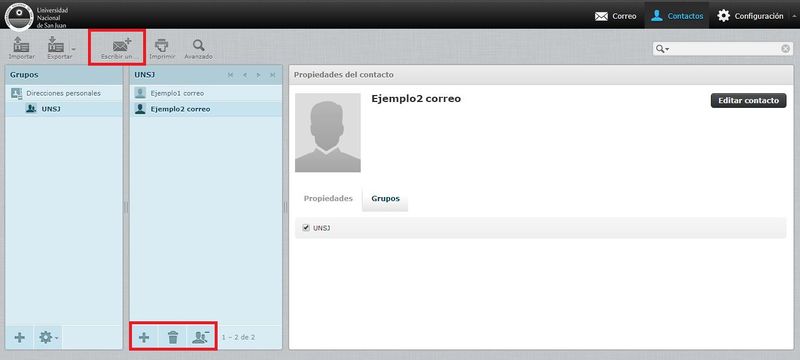Click the Imprimir printer icon

click(162, 48)
